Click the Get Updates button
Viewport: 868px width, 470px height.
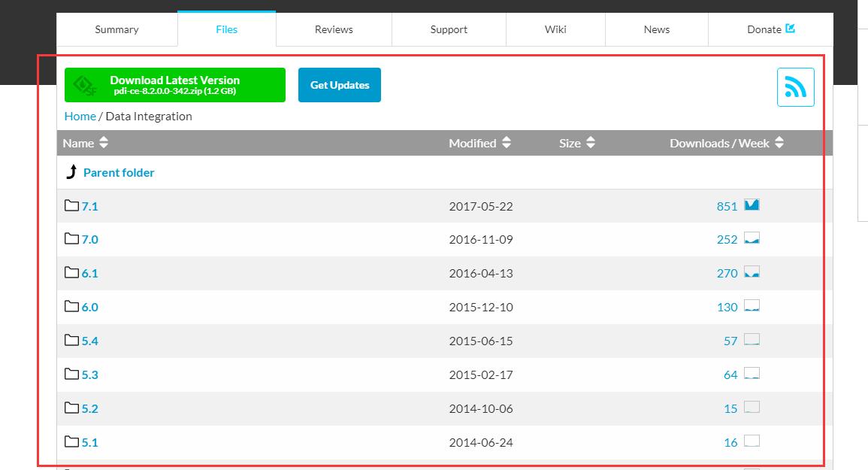click(340, 85)
